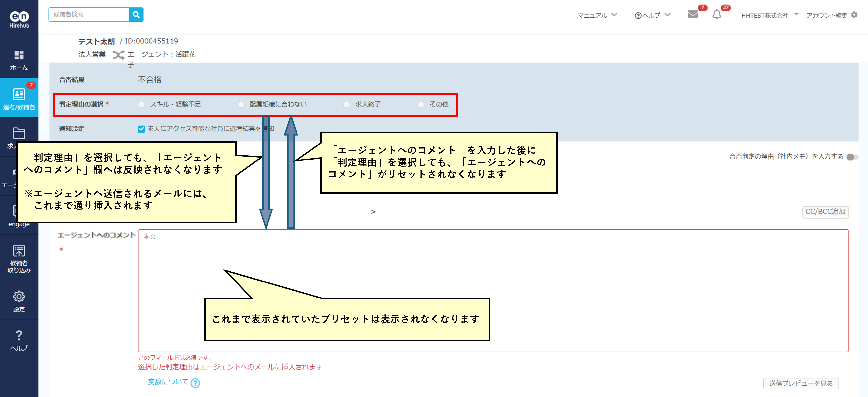Click the 変数について help icon
This screenshot has width=868, height=397.
click(x=195, y=383)
